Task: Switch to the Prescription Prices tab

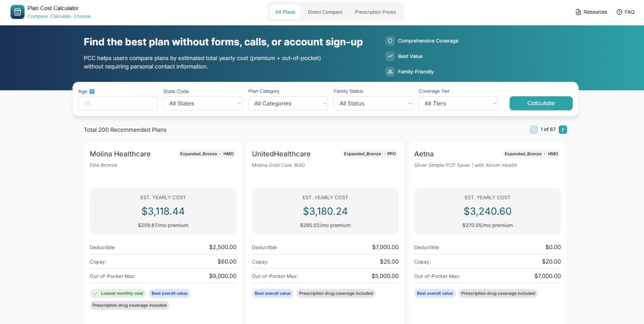Action: (x=376, y=12)
